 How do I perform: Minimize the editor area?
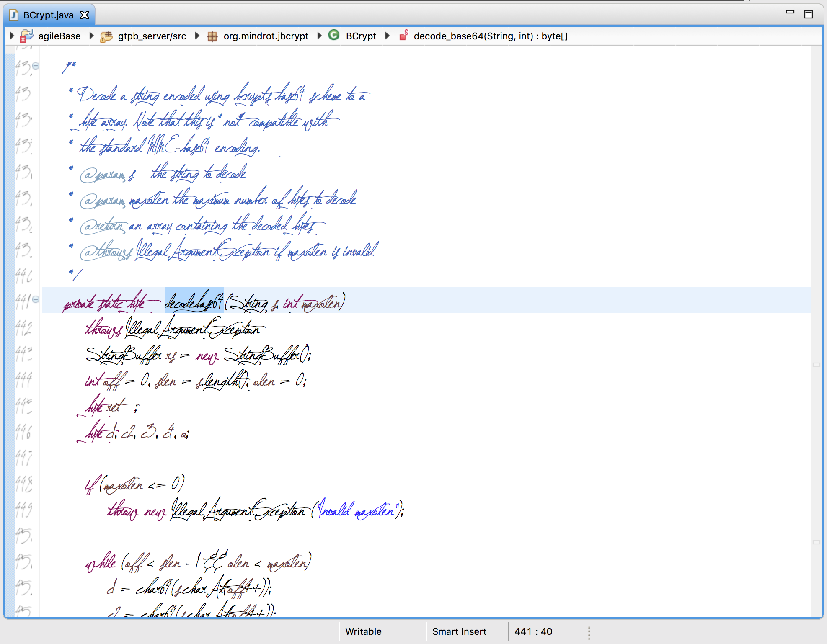[x=790, y=13]
